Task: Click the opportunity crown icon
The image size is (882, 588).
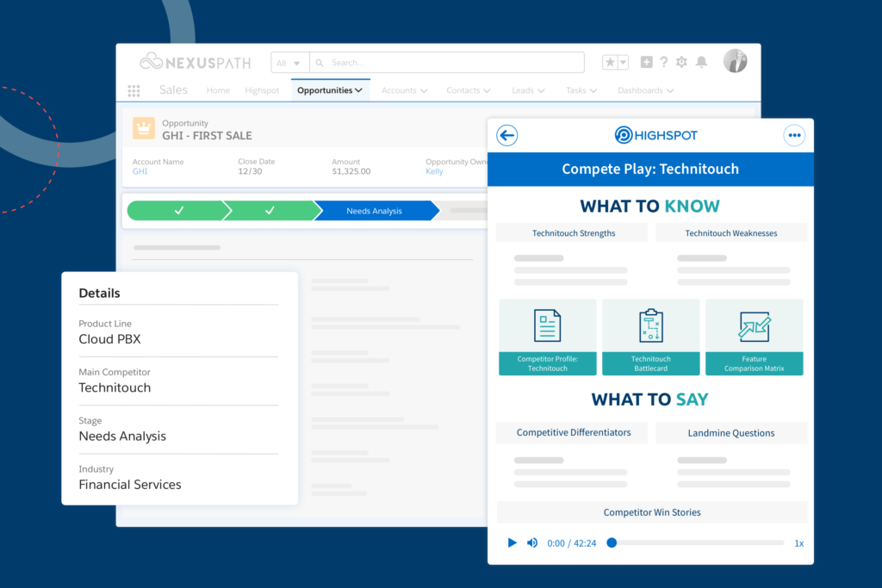Action: click(x=144, y=128)
